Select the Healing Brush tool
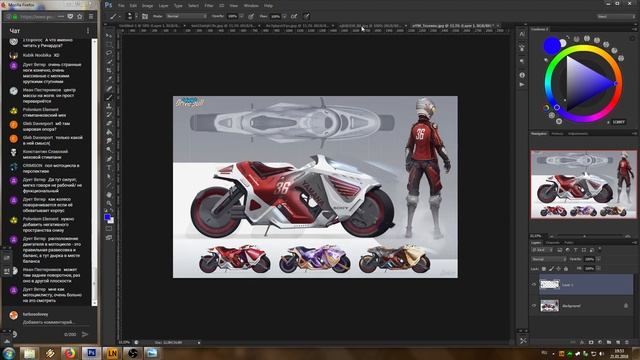The image size is (640, 360). tap(109, 88)
